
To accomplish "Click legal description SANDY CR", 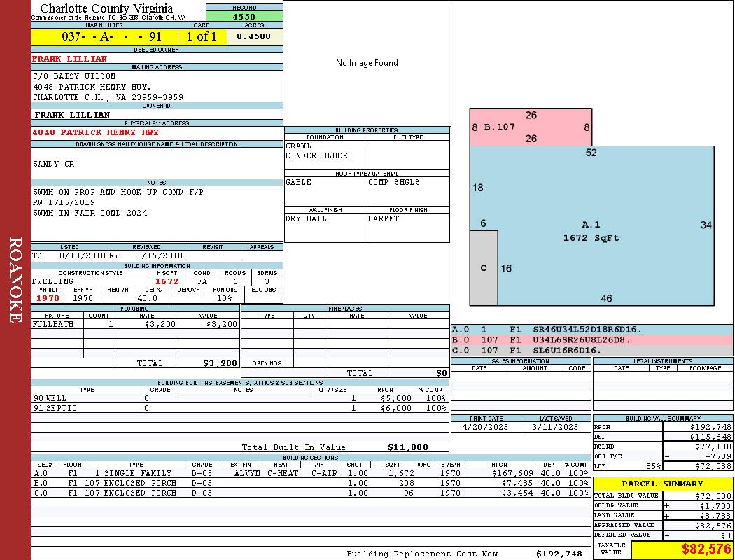I will (53, 164).
